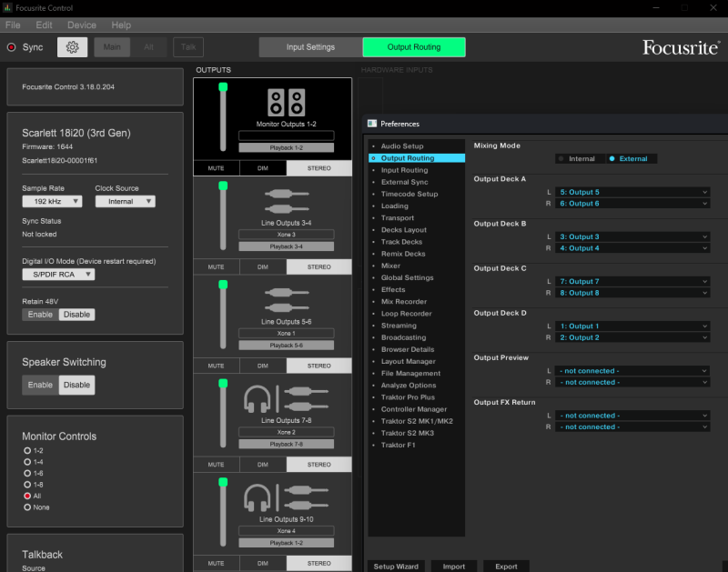
Task: Open Controller Manager preferences
Action: (414, 409)
